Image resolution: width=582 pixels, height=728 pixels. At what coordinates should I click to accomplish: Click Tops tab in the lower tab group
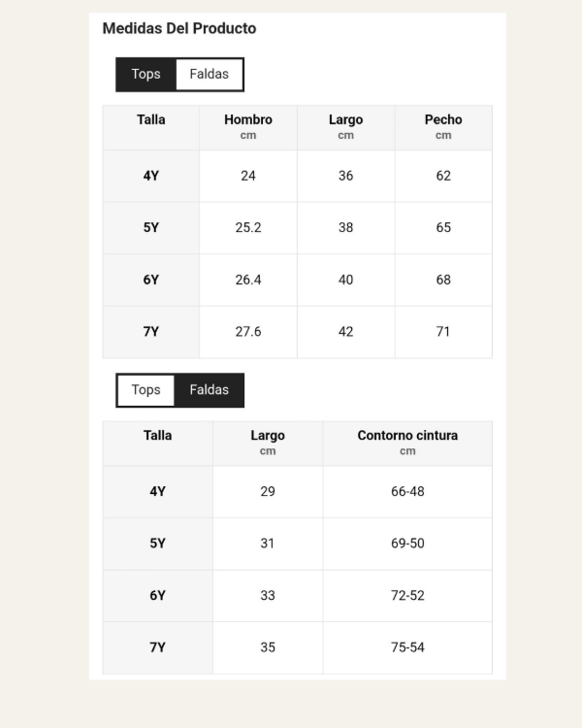[145, 390]
